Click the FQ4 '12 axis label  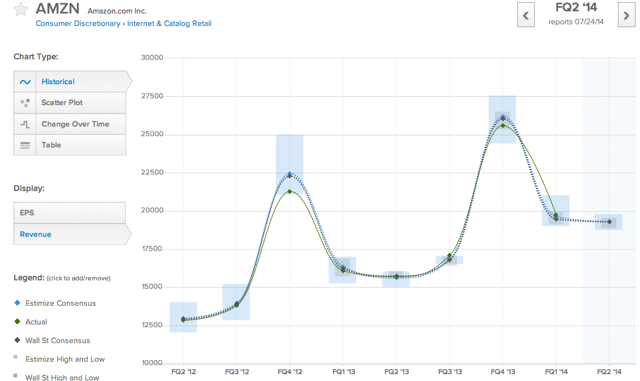[x=290, y=372]
